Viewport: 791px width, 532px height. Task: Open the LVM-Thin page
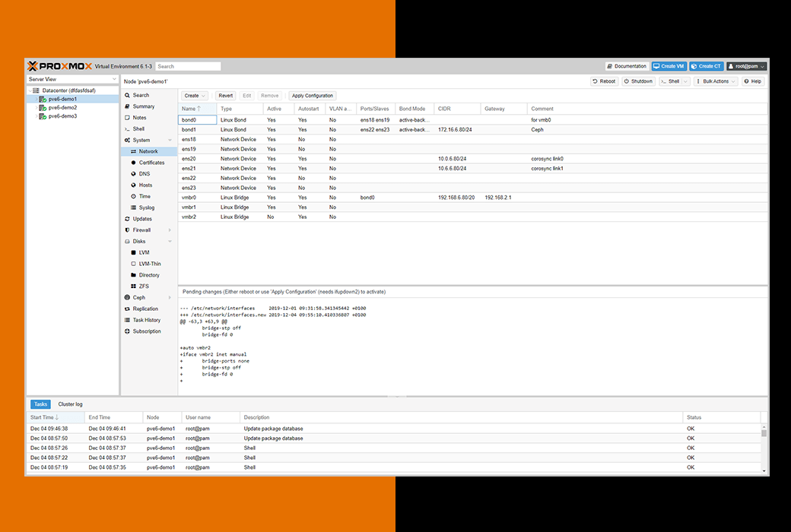(150, 264)
